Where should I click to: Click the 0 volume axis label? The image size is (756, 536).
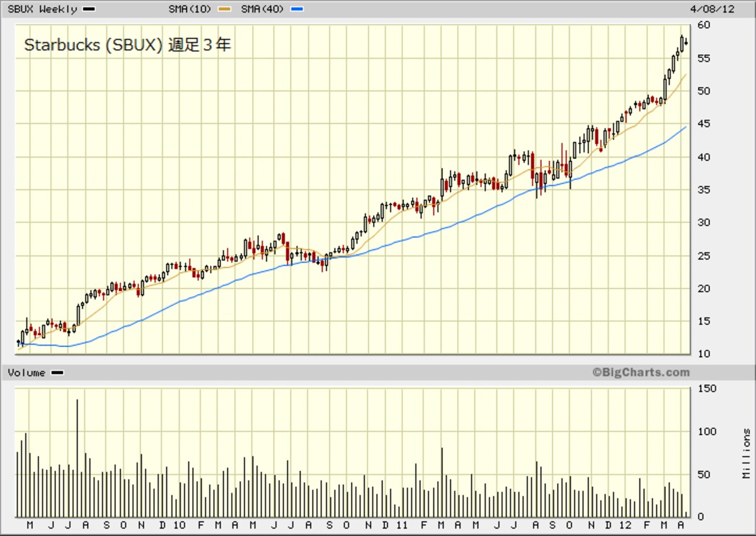tap(701, 516)
